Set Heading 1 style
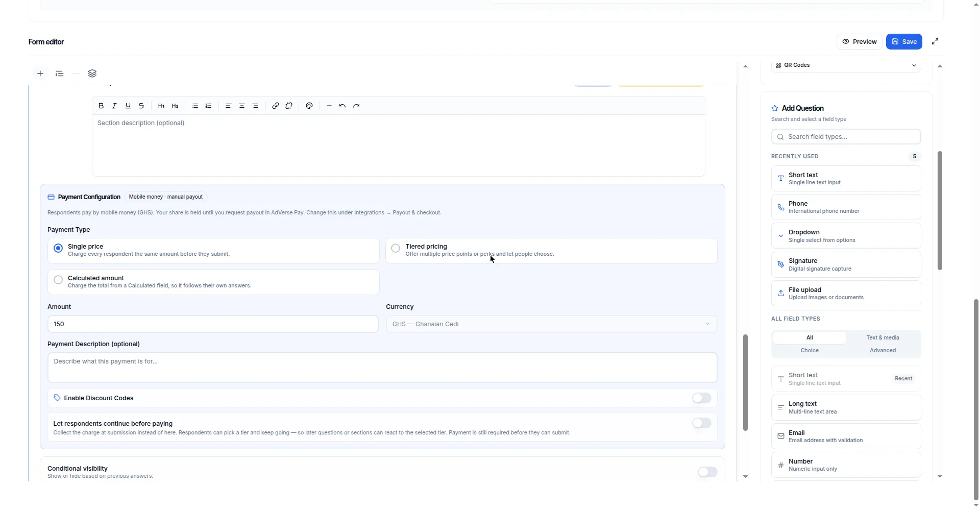 pyautogui.click(x=161, y=106)
